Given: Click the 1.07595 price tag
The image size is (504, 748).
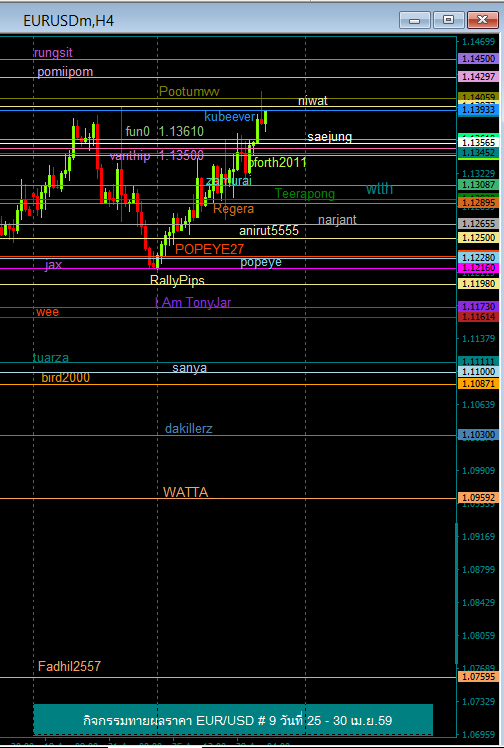Looking at the screenshot, I should pos(478,676).
